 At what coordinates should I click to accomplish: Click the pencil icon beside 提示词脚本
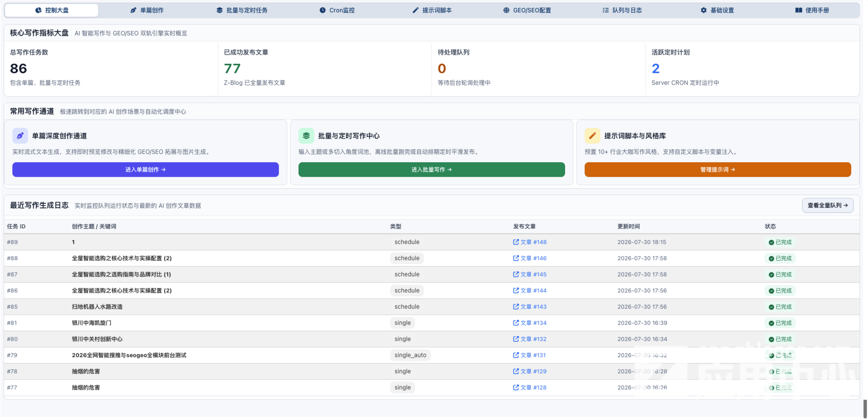416,10
